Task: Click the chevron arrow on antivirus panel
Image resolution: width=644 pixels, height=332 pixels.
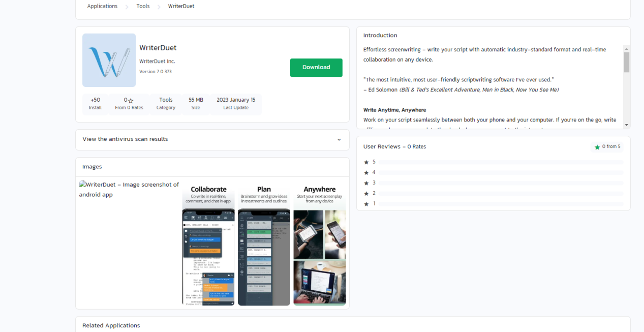Action: 339,140
